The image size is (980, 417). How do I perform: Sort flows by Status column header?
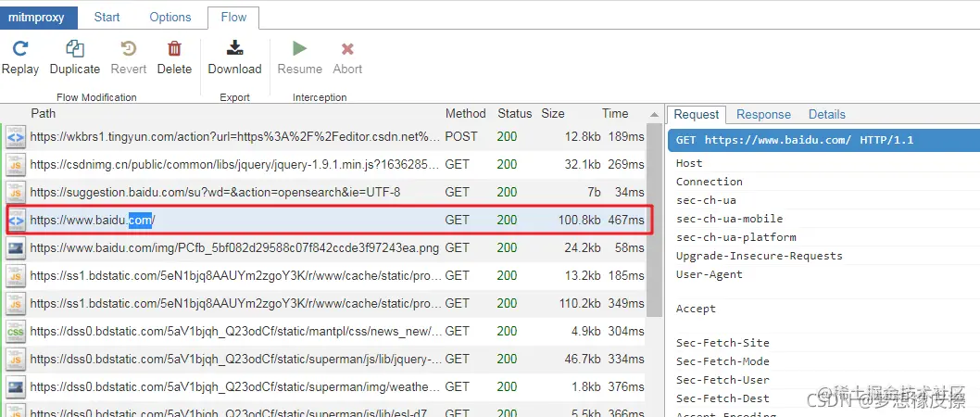[x=514, y=113]
